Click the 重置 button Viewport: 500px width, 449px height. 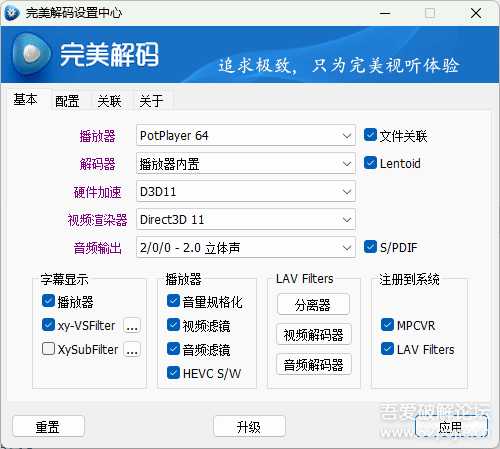[x=48, y=426]
